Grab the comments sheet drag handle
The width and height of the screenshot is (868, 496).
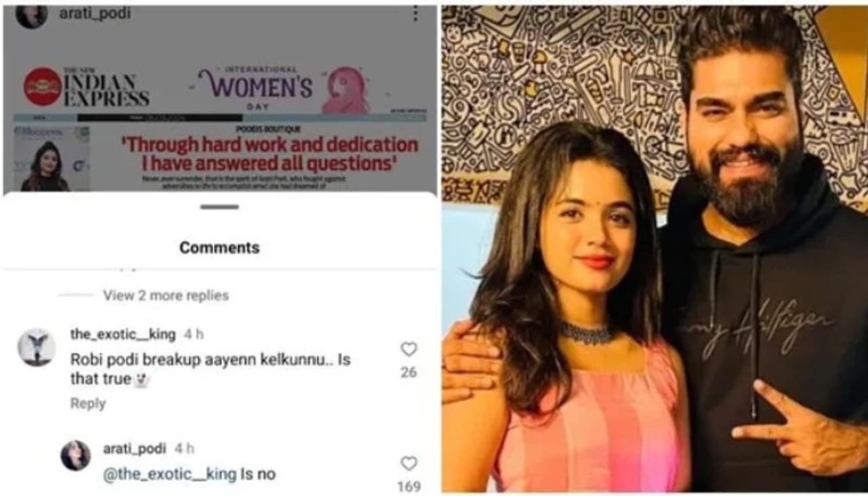pyautogui.click(x=219, y=206)
